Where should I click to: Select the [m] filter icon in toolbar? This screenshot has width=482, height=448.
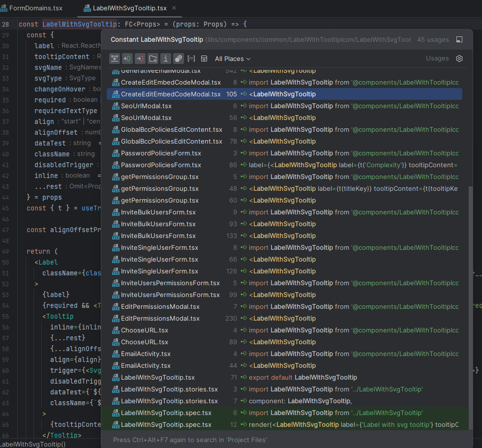[191, 59]
